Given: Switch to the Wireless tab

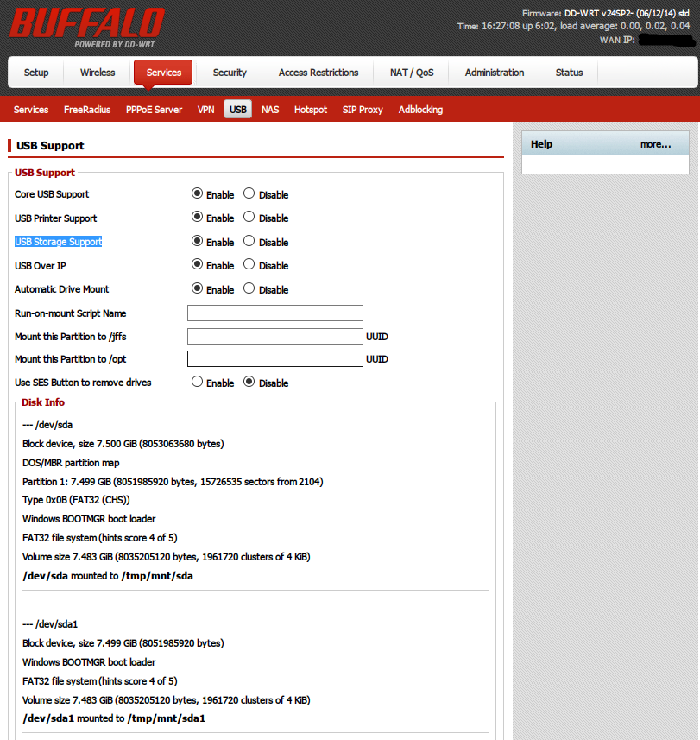Looking at the screenshot, I should click(98, 73).
